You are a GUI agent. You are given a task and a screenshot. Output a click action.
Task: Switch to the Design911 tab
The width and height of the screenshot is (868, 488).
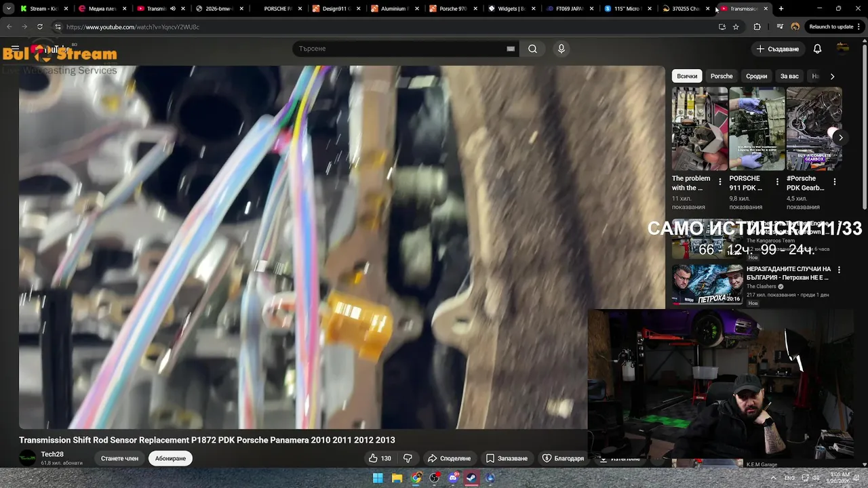point(335,9)
